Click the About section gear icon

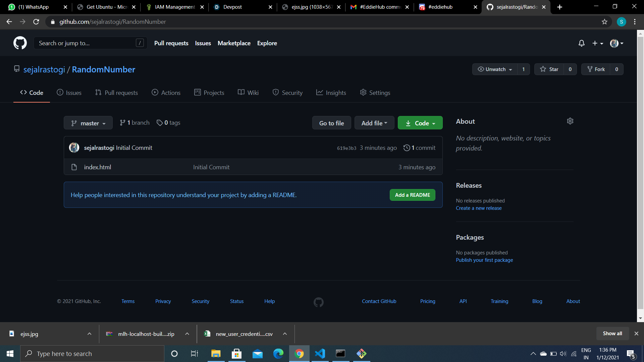tap(570, 121)
